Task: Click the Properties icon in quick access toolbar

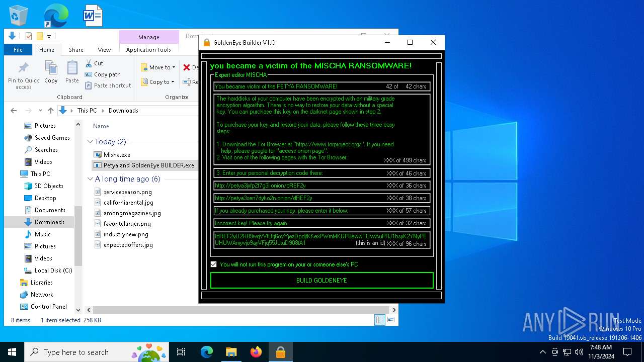Action: coord(29,36)
